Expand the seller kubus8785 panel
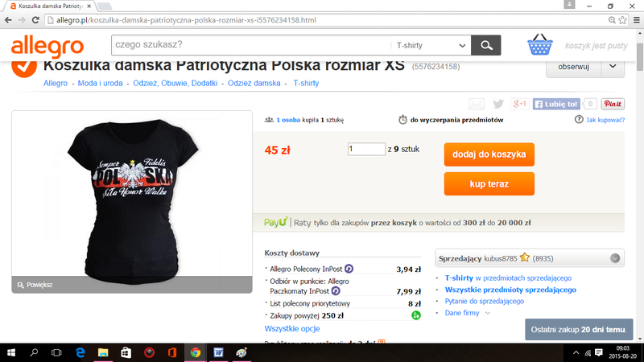Image resolution: width=644 pixels, height=362 pixels. click(x=614, y=258)
